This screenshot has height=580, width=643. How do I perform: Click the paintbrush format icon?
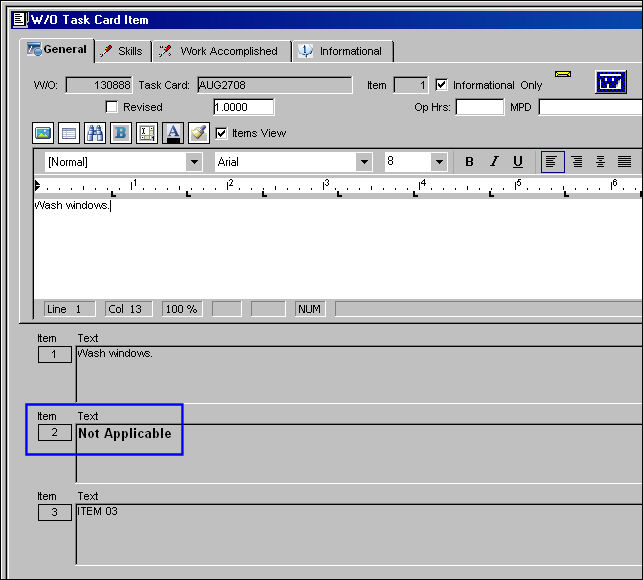(198, 133)
